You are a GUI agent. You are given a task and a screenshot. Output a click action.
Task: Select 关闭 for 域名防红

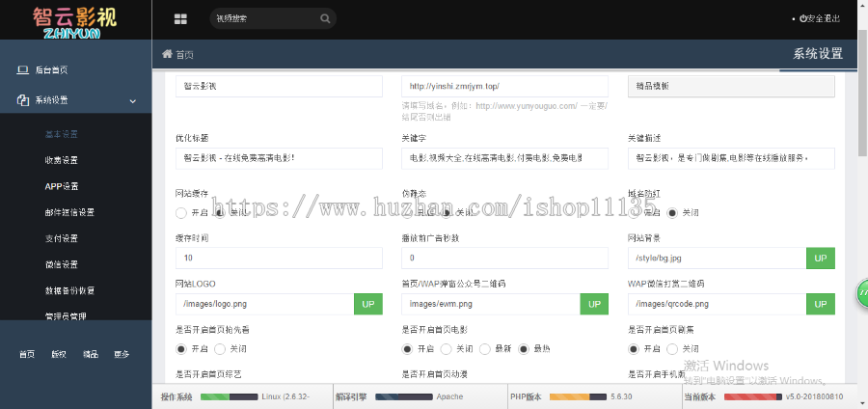point(672,212)
